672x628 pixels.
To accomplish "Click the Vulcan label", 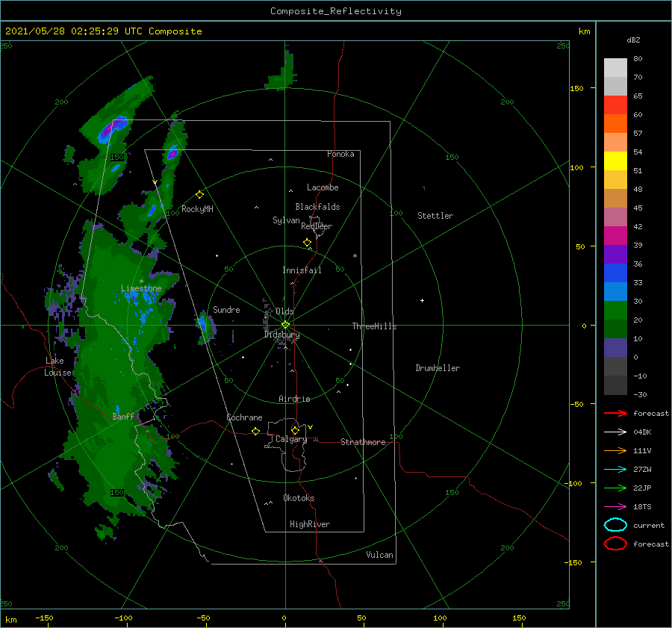I will pos(379,555).
